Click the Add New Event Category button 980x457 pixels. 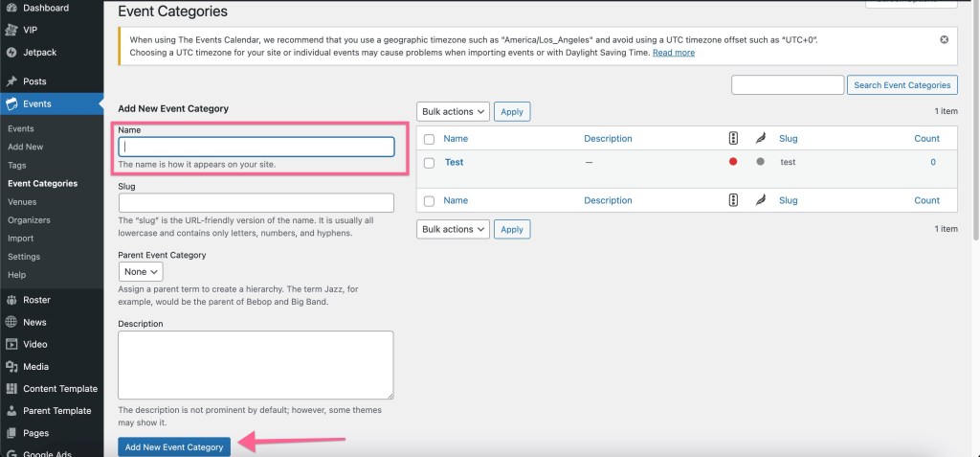click(x=174, y=447)
